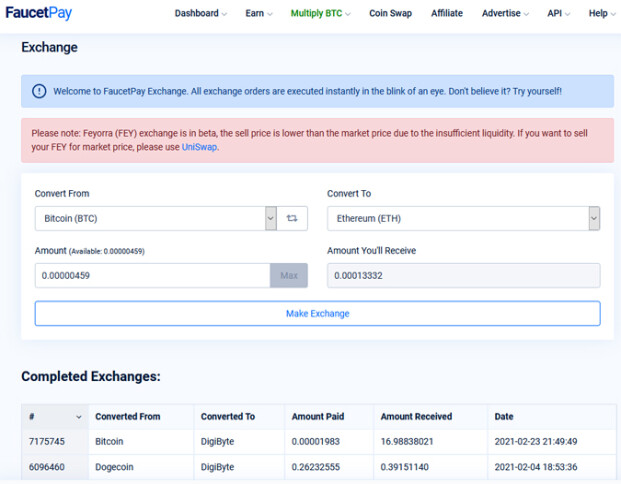621x484 pixels.
Task: Open the Dashboard menu
Action: click(x=200, y=13)
